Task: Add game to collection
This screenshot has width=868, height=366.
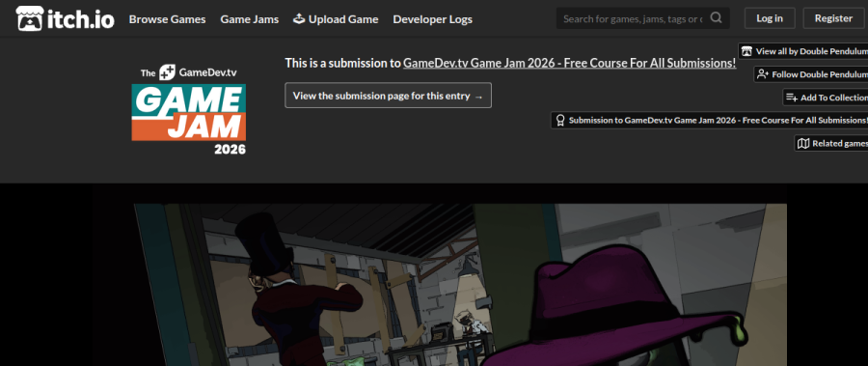Action: 826,98
